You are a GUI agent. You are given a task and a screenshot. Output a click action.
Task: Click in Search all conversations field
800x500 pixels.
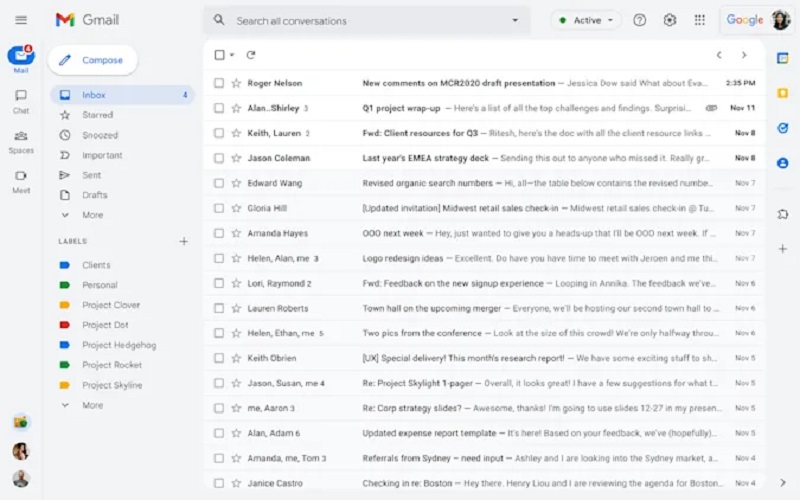367,20
